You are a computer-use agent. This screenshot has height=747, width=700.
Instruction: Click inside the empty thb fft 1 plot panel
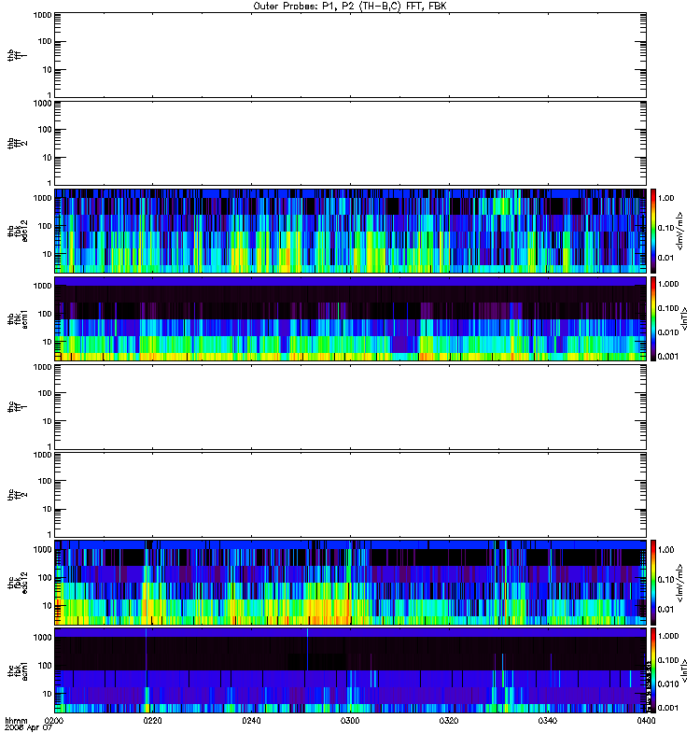coord(350,55)
